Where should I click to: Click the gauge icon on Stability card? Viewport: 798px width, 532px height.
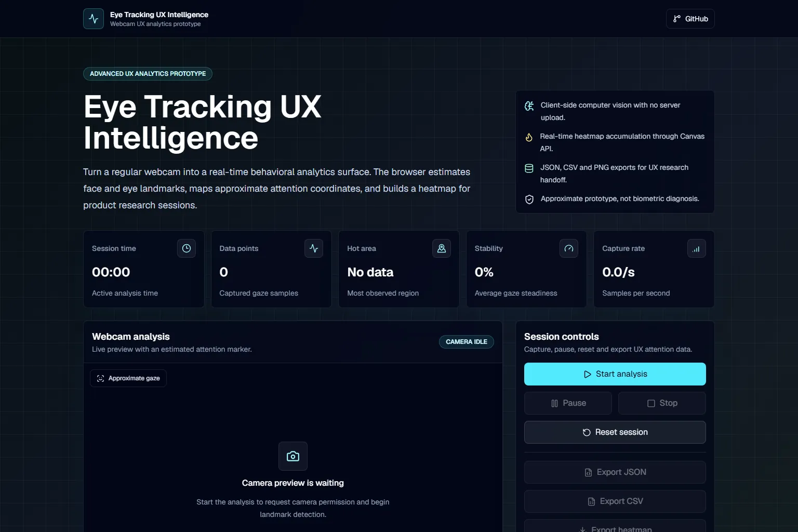click(x=569, y=248)
